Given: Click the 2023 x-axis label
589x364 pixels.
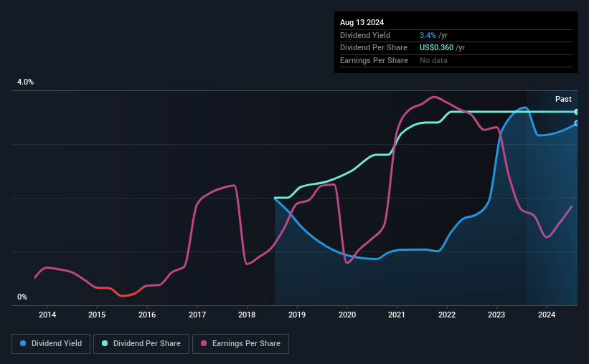Looking at the screenshot, I should [496, 315].
